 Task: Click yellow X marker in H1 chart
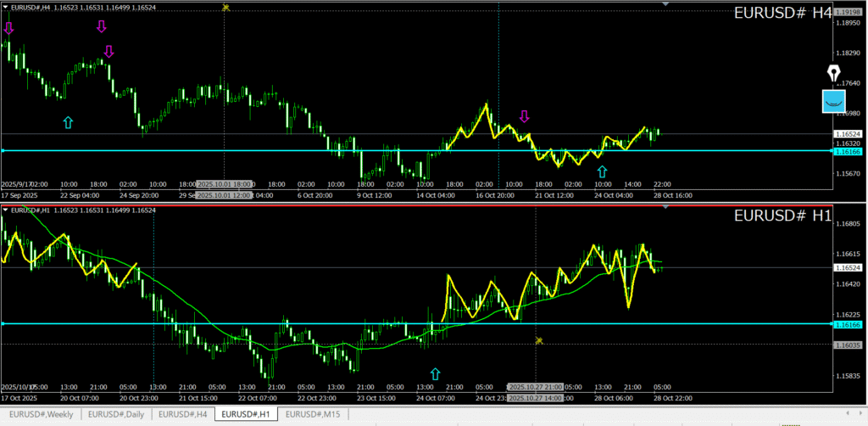(x=538, y=340)
